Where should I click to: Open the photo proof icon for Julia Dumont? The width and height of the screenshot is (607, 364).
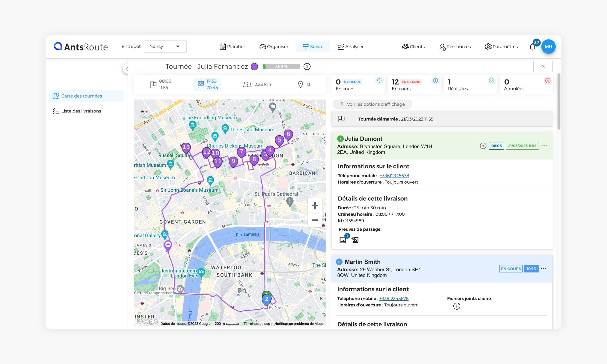(x=343, y=240)
